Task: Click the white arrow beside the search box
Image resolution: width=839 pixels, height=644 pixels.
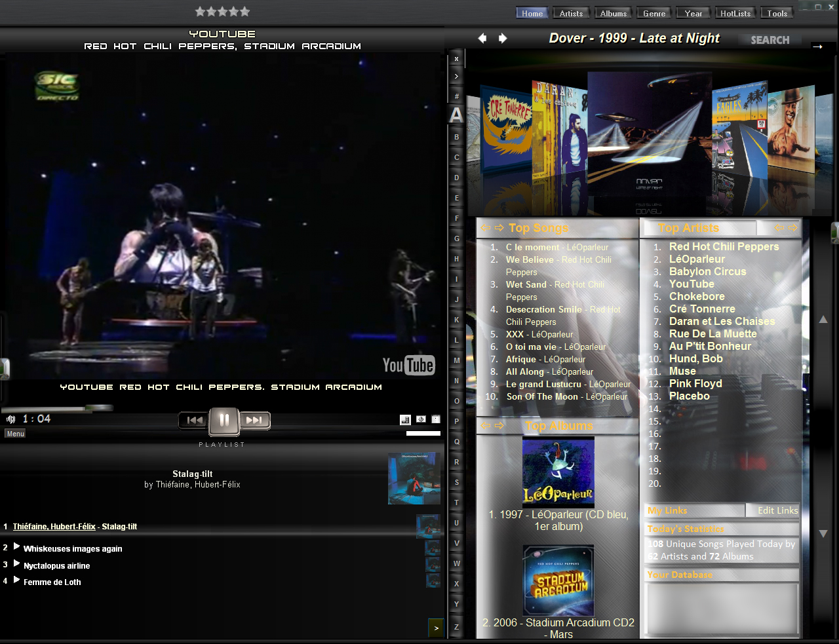Action: tap(817, 46)
